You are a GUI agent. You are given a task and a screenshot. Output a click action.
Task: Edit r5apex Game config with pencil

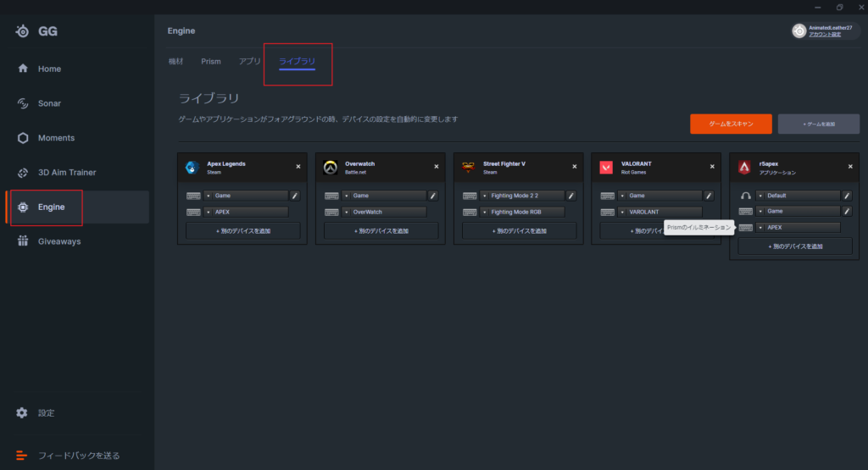click(x=847, y=211)
